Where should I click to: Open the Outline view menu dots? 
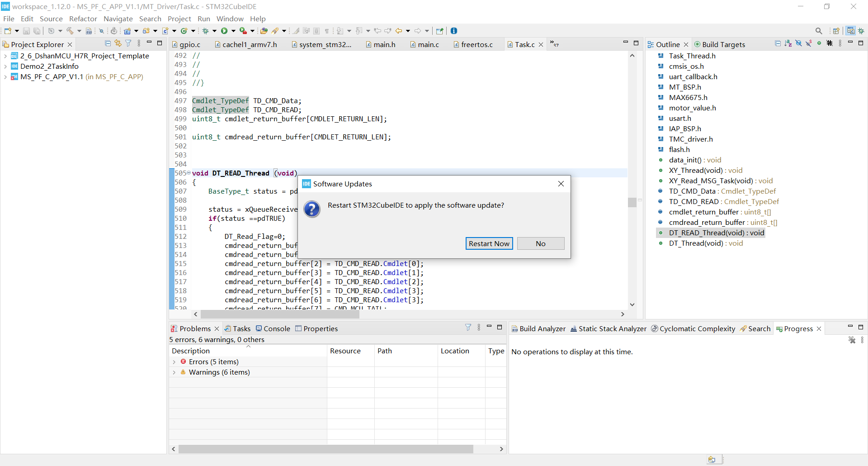click(840, 43)
